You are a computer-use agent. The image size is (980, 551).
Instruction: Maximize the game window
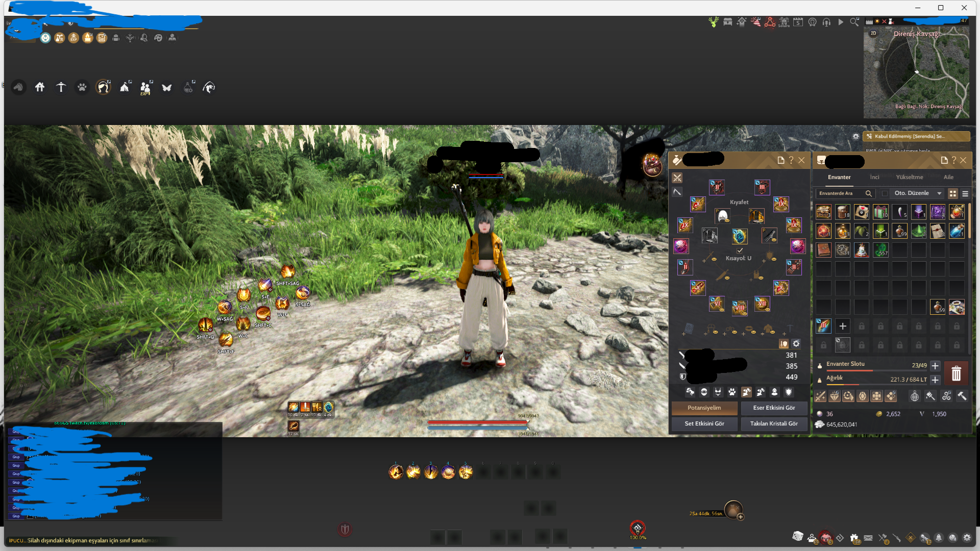click(x=941, y=8)
